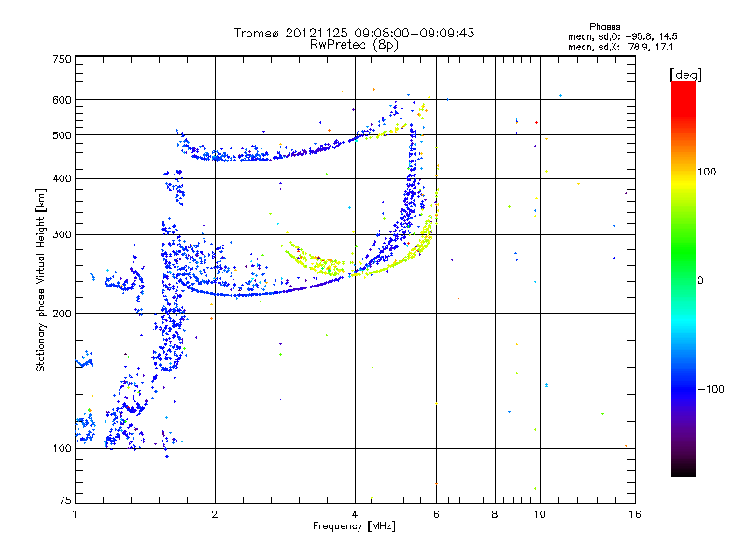Click the x-axis tick label '4'
747x560 pixels.
click(355, 514)
